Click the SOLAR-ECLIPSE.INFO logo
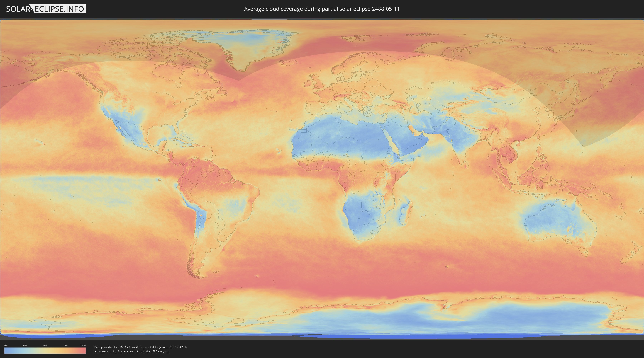The height and width of the screenshot is (358, 644). click(46, 9)
